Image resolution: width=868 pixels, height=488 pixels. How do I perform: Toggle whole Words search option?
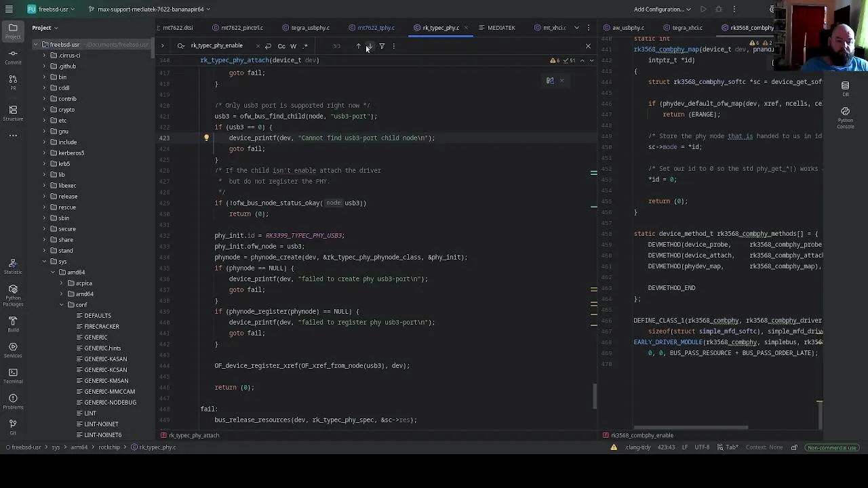pyautogui.click(x=293, y=46)
